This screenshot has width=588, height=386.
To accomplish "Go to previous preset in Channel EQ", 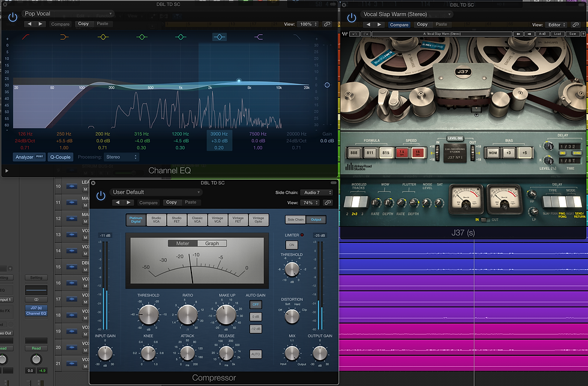I will (x=29, y=23).
